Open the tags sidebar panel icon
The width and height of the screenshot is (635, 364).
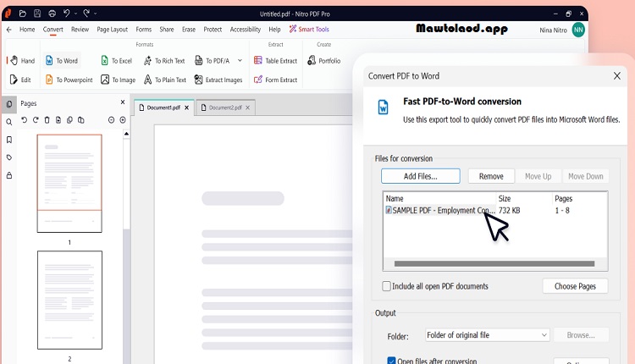[x=9, y=157]
